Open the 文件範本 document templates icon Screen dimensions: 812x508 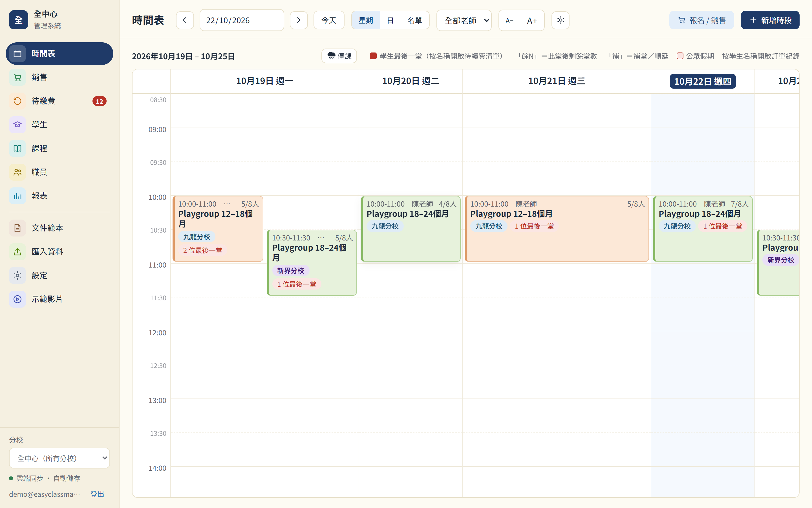click(17, 228)
